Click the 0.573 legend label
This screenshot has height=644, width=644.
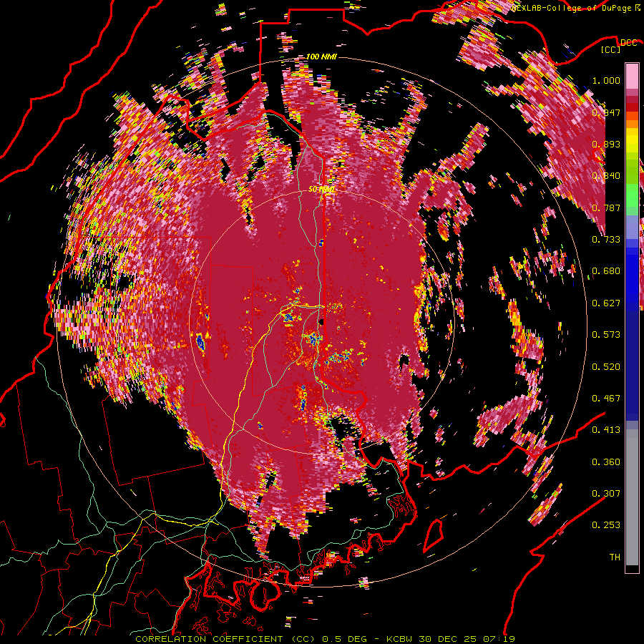606,335
